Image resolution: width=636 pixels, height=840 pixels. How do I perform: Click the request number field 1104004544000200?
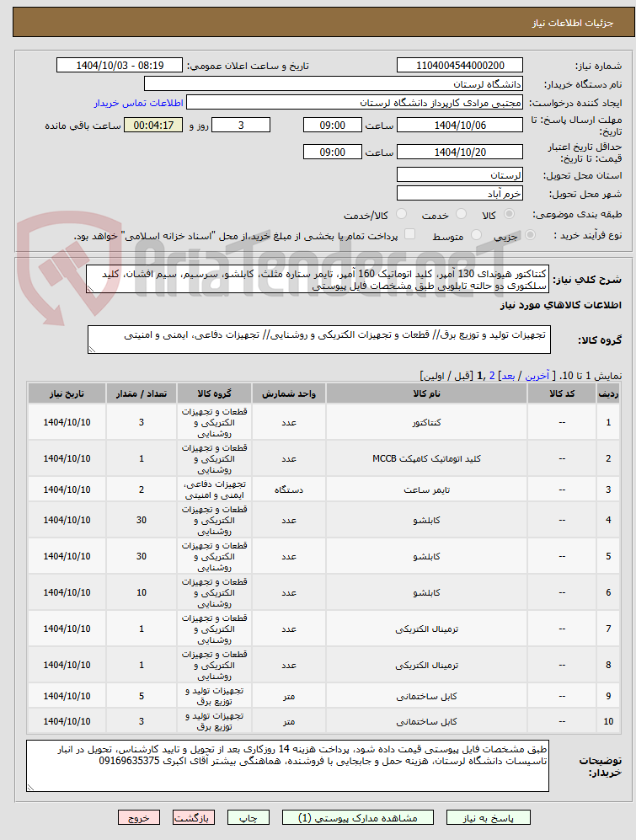coord(460,66)
